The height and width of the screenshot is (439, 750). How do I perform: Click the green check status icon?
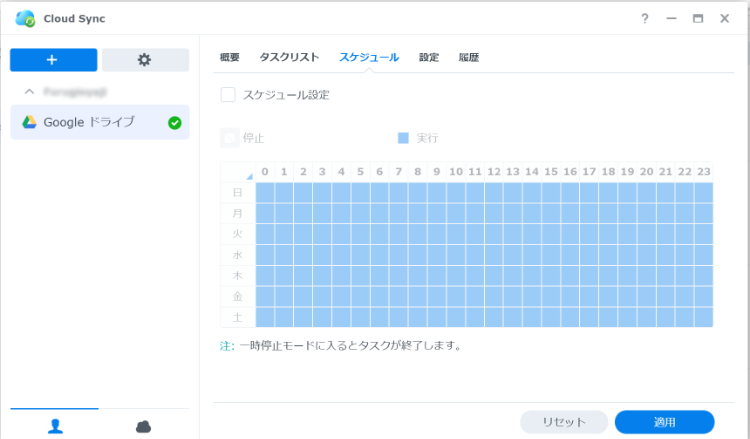point(175,123)
